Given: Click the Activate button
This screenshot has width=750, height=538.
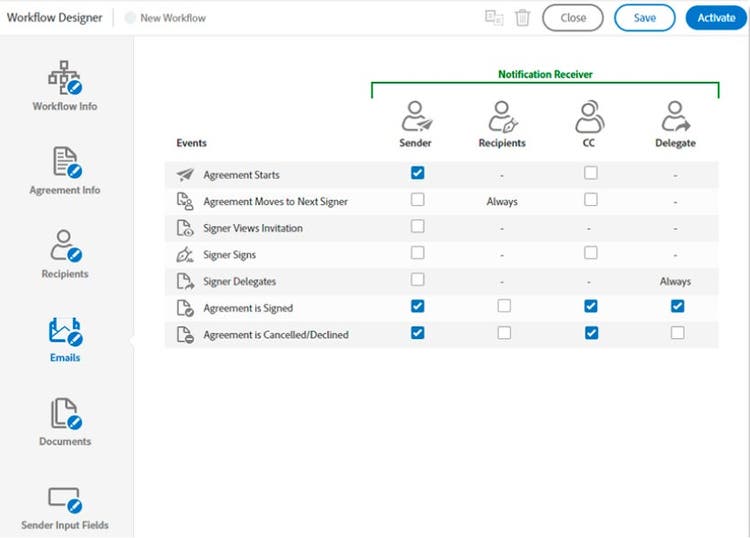Looking at the screenshot, I should (716, 18).
